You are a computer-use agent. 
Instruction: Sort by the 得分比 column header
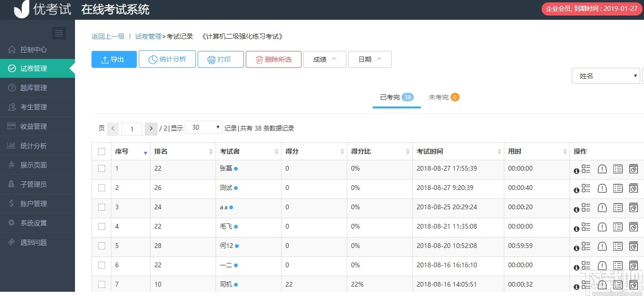click(380, 151)
